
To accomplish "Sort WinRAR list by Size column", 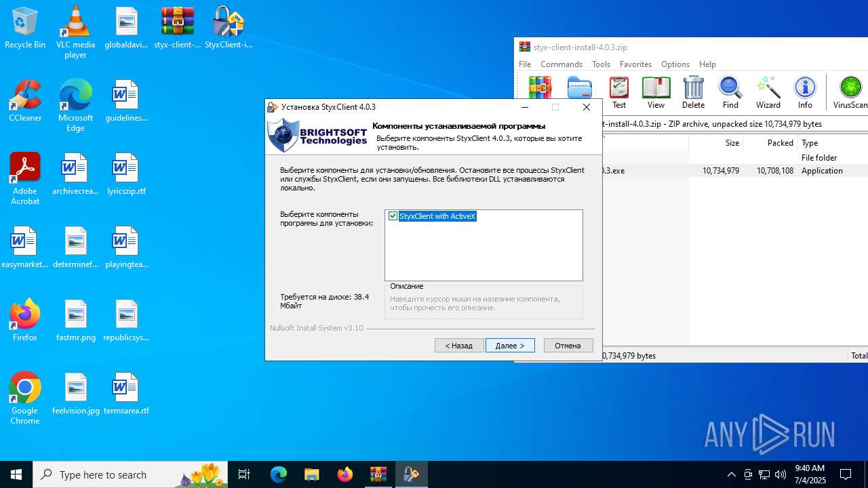I will 715,143.
